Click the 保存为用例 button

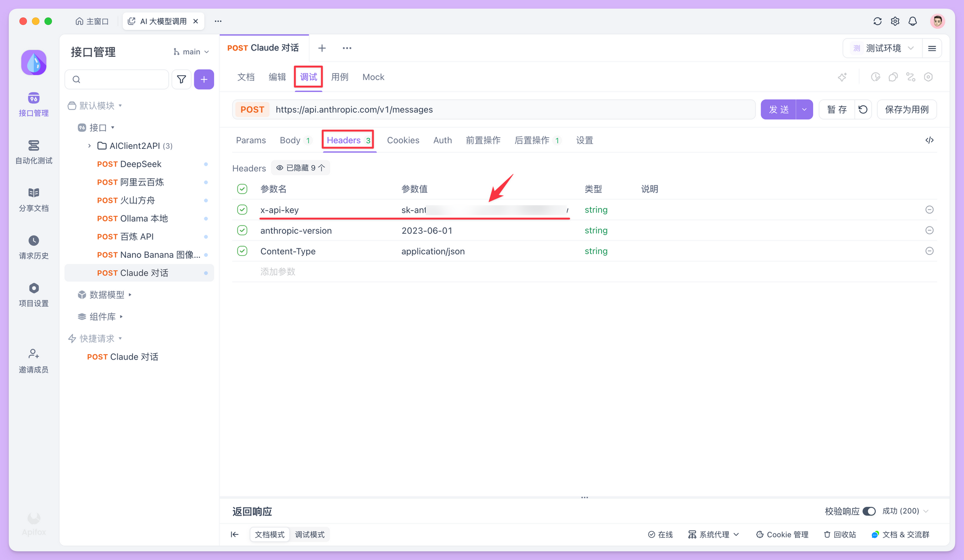(907, 109)
